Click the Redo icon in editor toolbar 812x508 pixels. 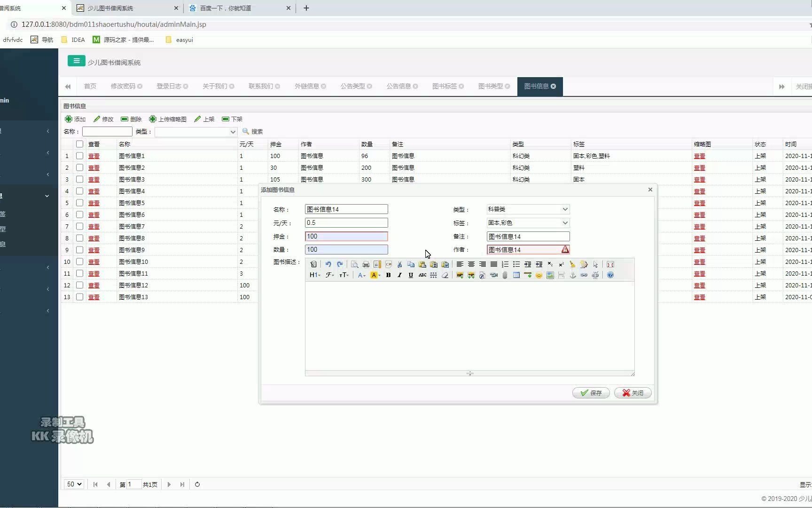(x=340, y=264)
